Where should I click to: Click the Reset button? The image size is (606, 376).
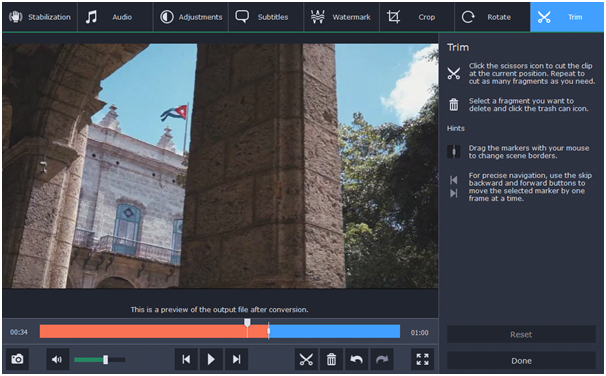coord(521,334)
